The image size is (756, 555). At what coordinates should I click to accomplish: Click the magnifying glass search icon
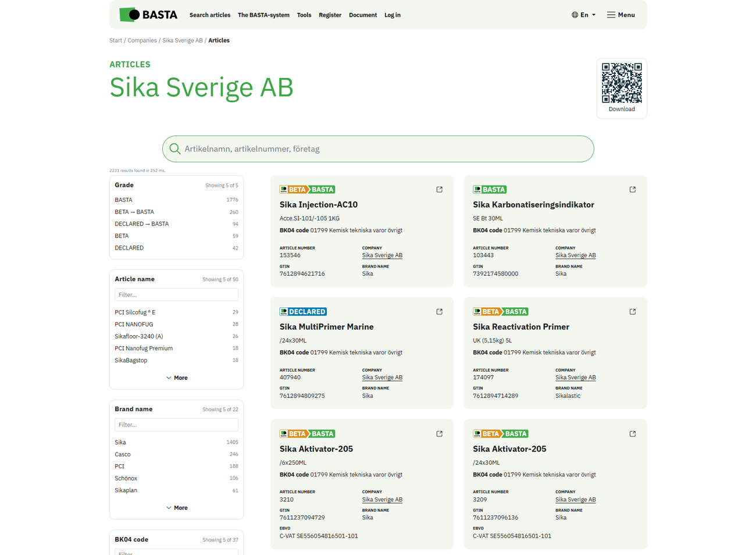(174, 149)
